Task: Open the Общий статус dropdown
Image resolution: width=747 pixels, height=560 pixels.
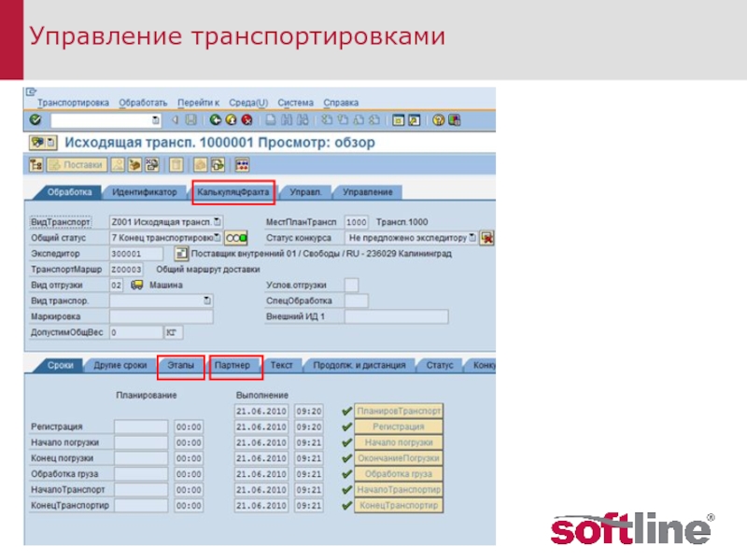Action: (x=218, y=237)
